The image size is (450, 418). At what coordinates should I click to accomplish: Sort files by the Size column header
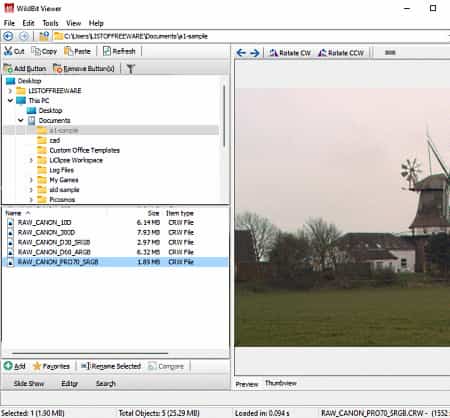153,213
